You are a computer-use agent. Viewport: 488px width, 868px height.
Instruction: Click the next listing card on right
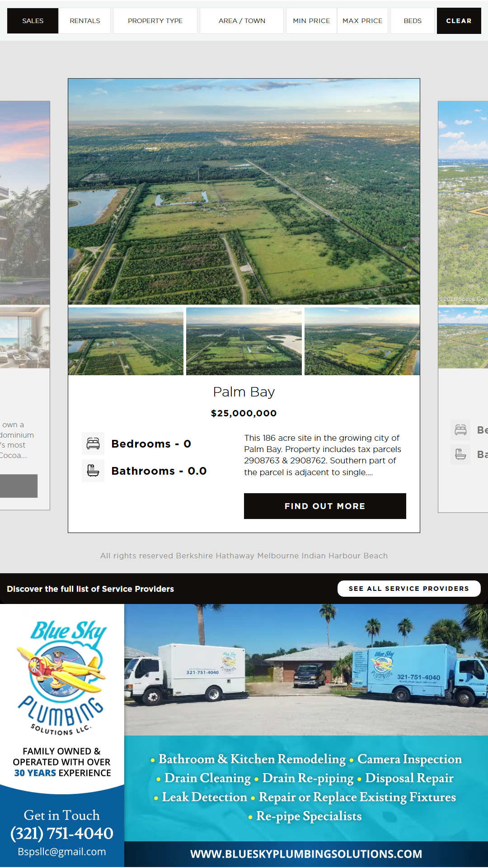[x=463, y=307]
